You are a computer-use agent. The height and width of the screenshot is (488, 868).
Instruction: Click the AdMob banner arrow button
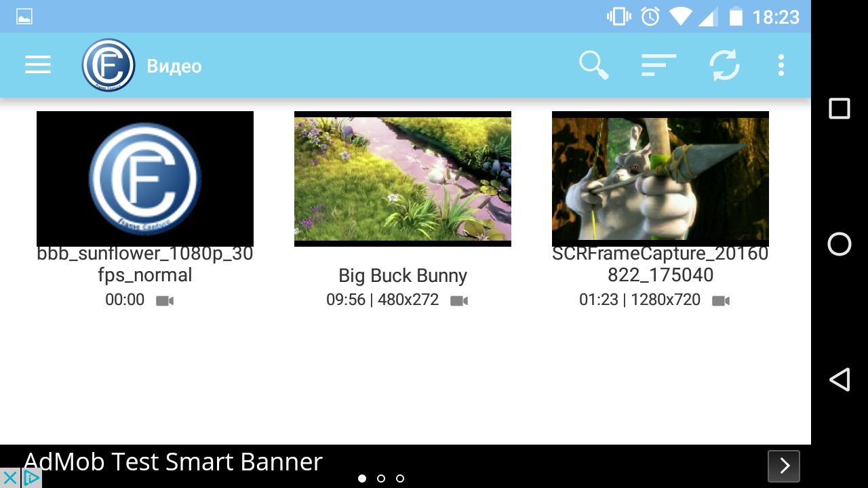coord(784,466)
